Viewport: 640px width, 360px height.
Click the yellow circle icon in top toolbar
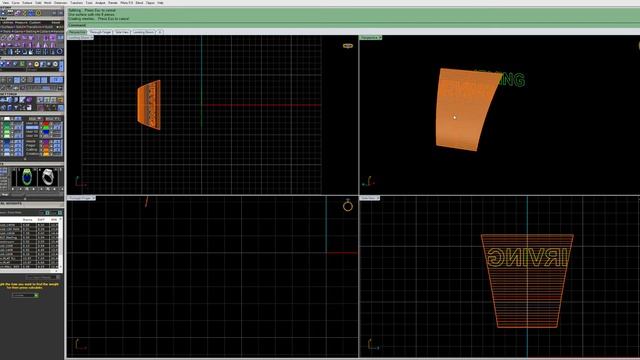[x=38, y=13]
